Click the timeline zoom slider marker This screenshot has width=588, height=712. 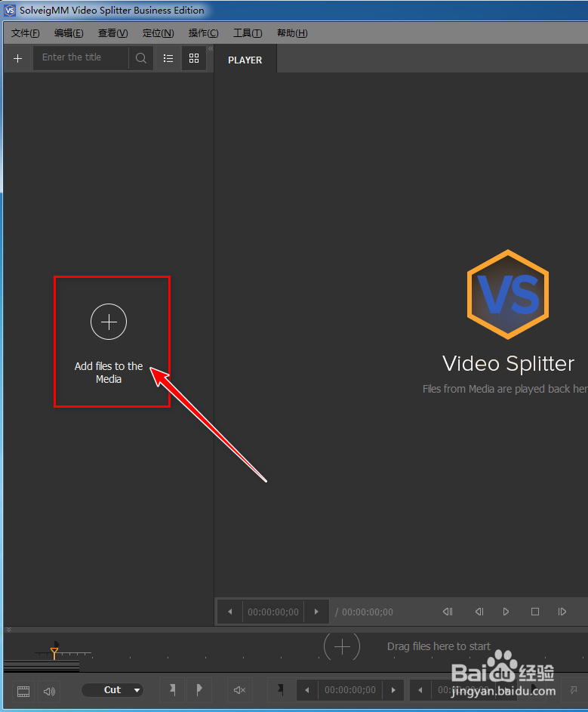pyautogui.click(x=54, y=653)
